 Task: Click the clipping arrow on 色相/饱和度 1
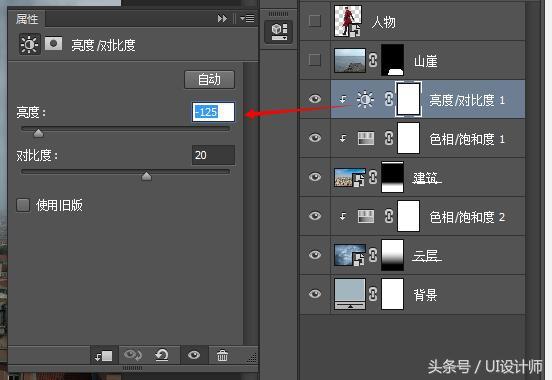pos(343,139)
